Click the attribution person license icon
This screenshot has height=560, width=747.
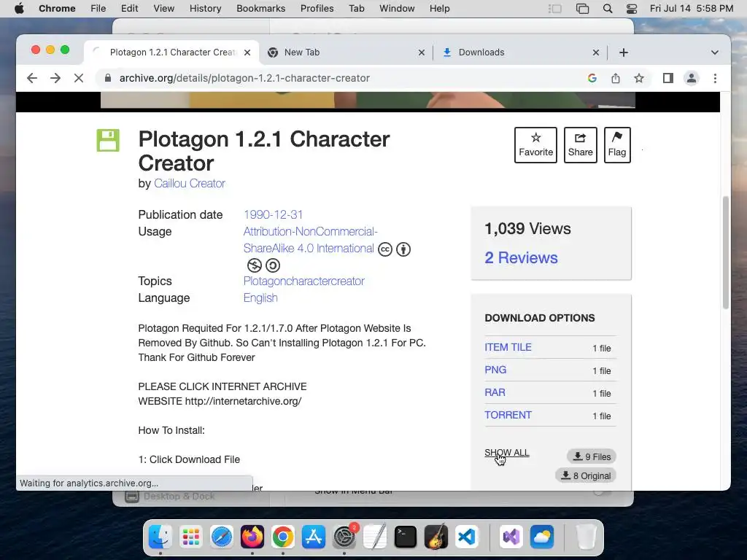click(403, 249)
